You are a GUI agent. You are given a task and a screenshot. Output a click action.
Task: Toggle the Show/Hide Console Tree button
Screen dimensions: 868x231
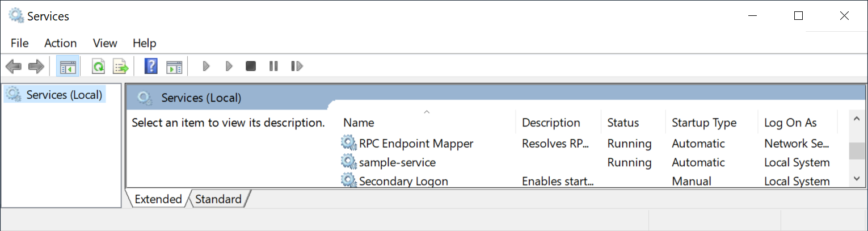pos(68,66)
